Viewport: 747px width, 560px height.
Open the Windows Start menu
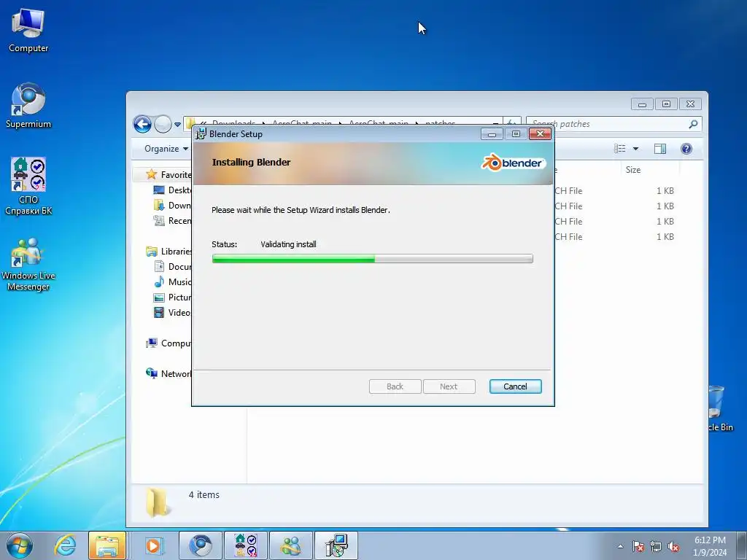point(19,545)
